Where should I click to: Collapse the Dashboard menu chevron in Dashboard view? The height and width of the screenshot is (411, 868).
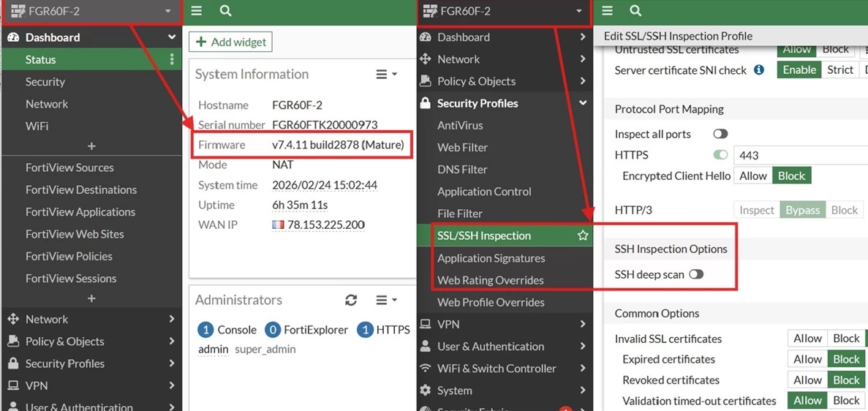[x=172, y=38]
